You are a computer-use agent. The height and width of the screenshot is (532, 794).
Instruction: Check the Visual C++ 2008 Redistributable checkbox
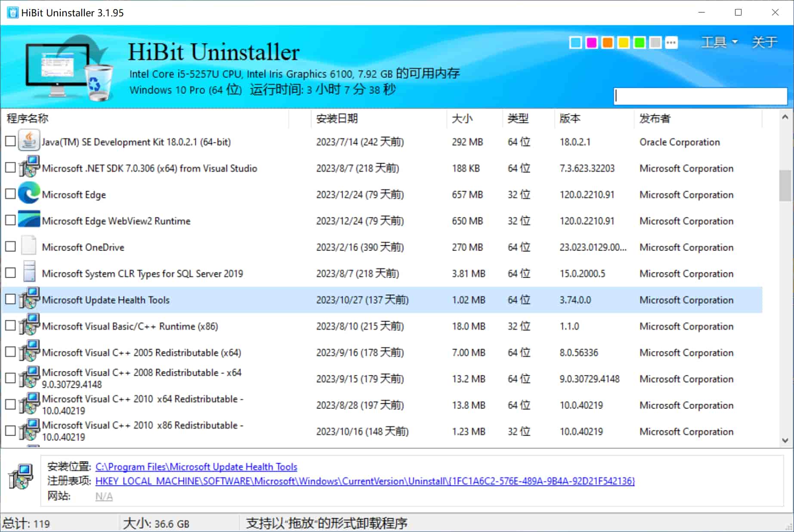click(10, 378)
